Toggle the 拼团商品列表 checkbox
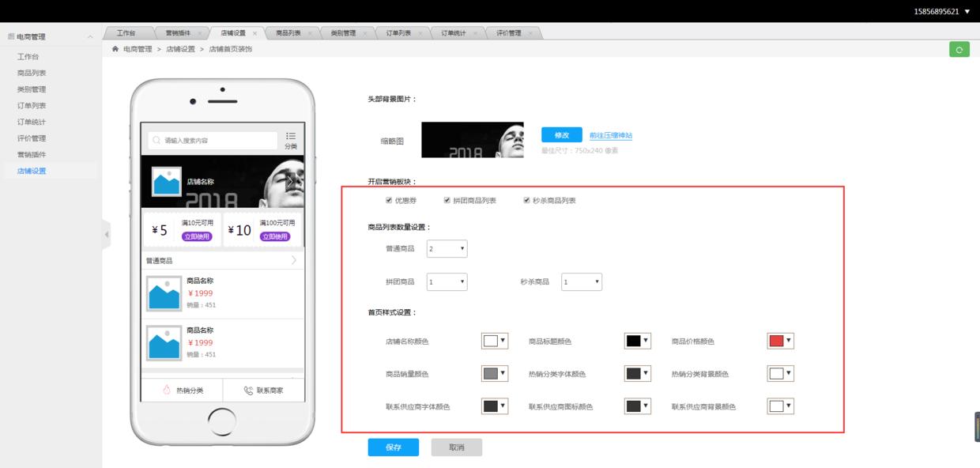The image size is (980, 468). (x=447, y=201)
